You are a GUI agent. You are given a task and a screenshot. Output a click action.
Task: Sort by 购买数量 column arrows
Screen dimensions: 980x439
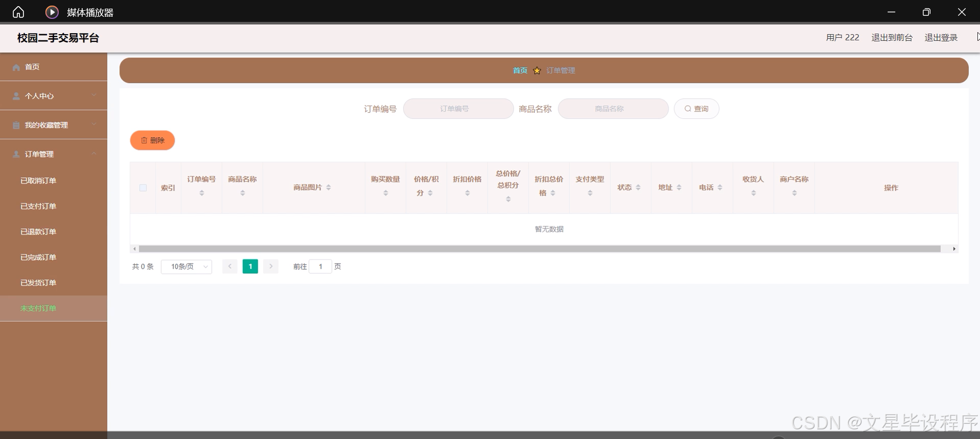pyautogui.click(x=385, y=193)
